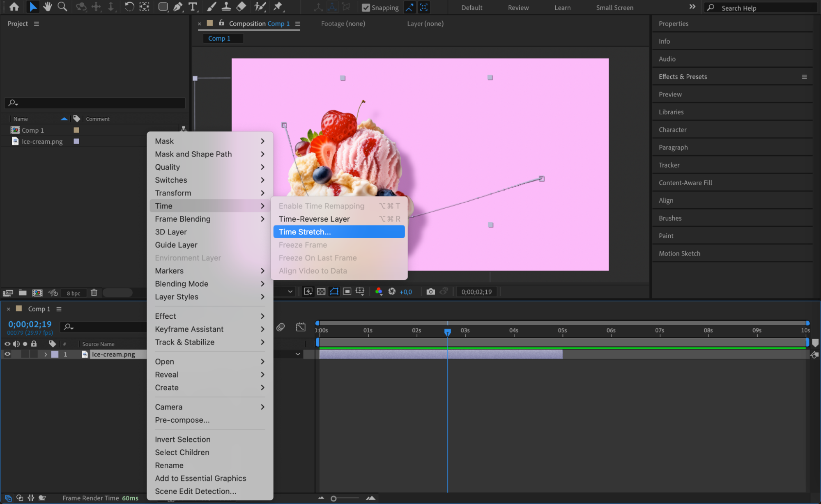Select the Pen tool
This screenshot has height=504, width=821.
point(178,7)
